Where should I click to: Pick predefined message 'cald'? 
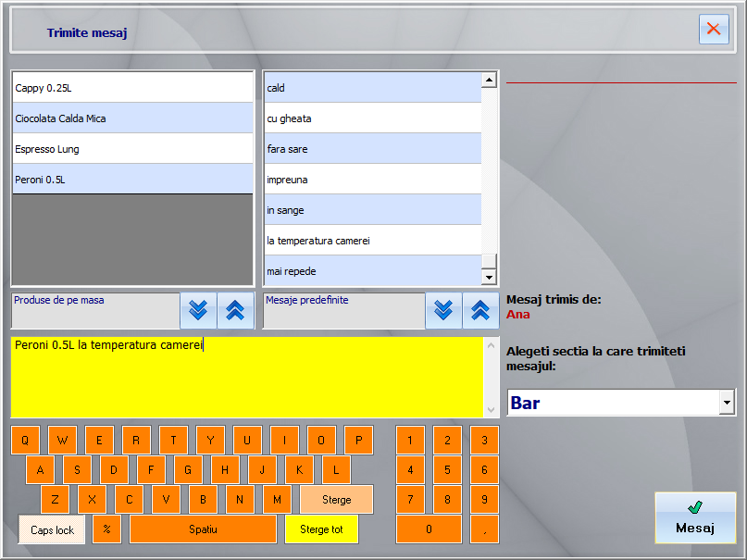point(372,88)
